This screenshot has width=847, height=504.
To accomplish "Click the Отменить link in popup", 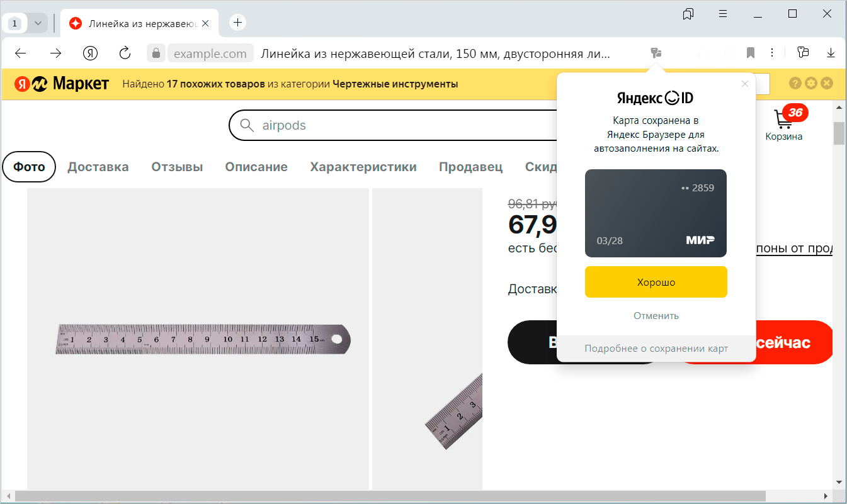I will click(x=656, y=316).
